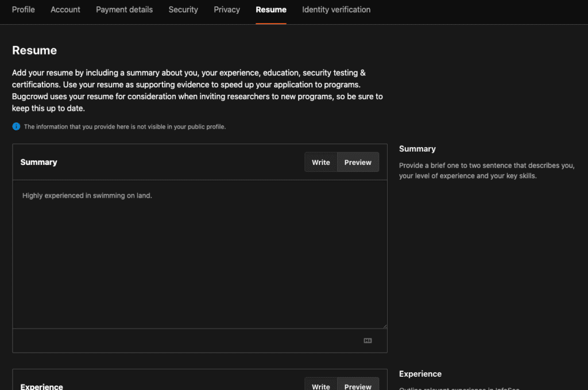The width and height of the screenshot is (588, 390).
Task: Click inside the Summary text area
Action: [199, 258]
